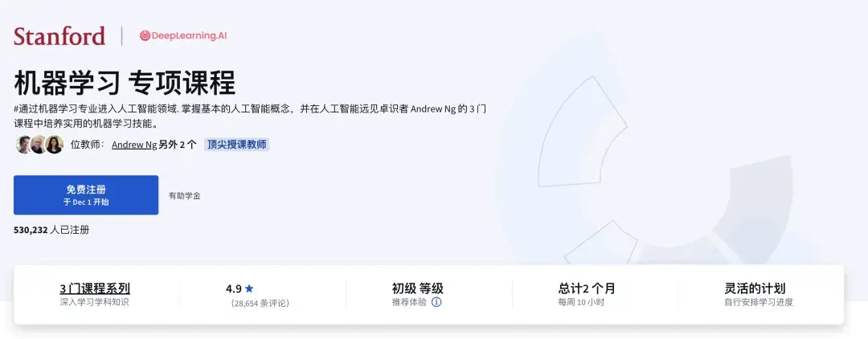Click the 免费注册 enroll button

point(86,194)
